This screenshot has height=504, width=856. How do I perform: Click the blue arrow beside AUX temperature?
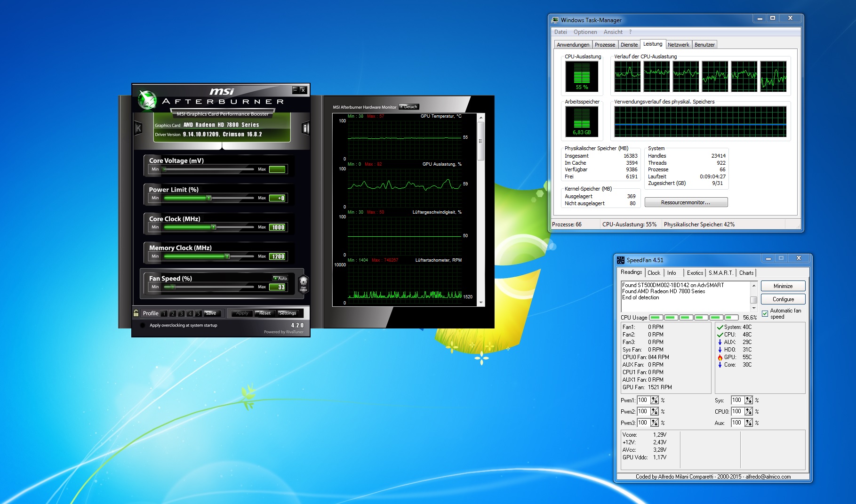pos(720,342)
